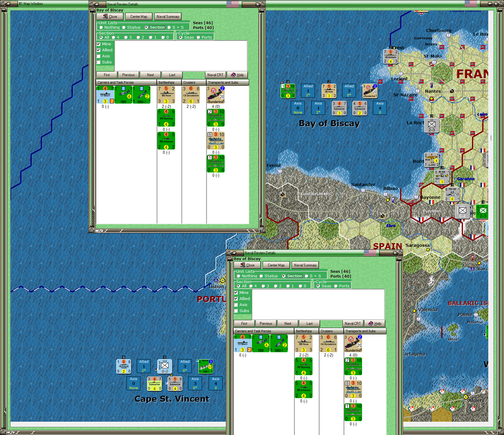Pick BB Wyoming battleship in upper Naval Review window

click(166, 118)
